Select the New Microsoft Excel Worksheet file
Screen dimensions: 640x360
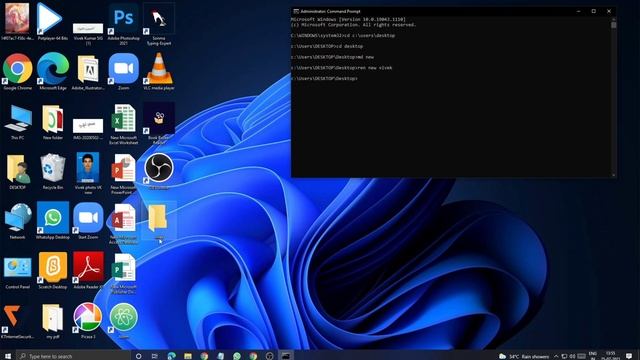(123, 124)
